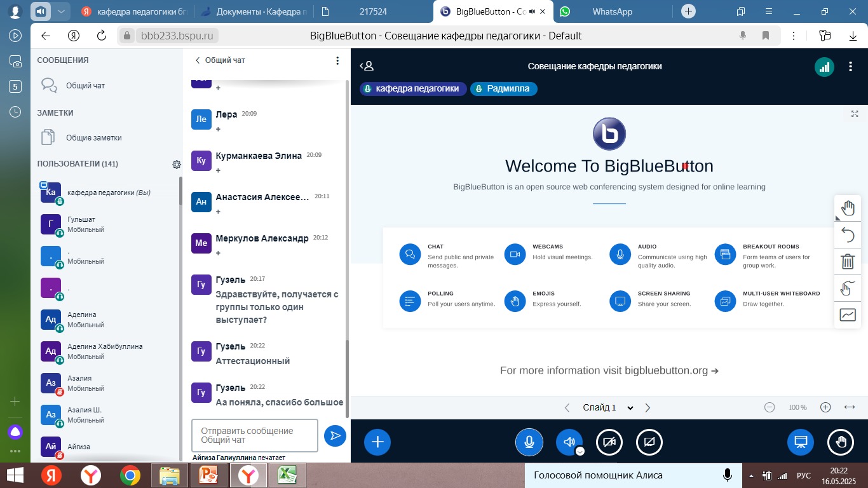Open the blue plus actions button
Viewport: 868px width, 488px height.
pyautogui.click(x=377, y=442)
